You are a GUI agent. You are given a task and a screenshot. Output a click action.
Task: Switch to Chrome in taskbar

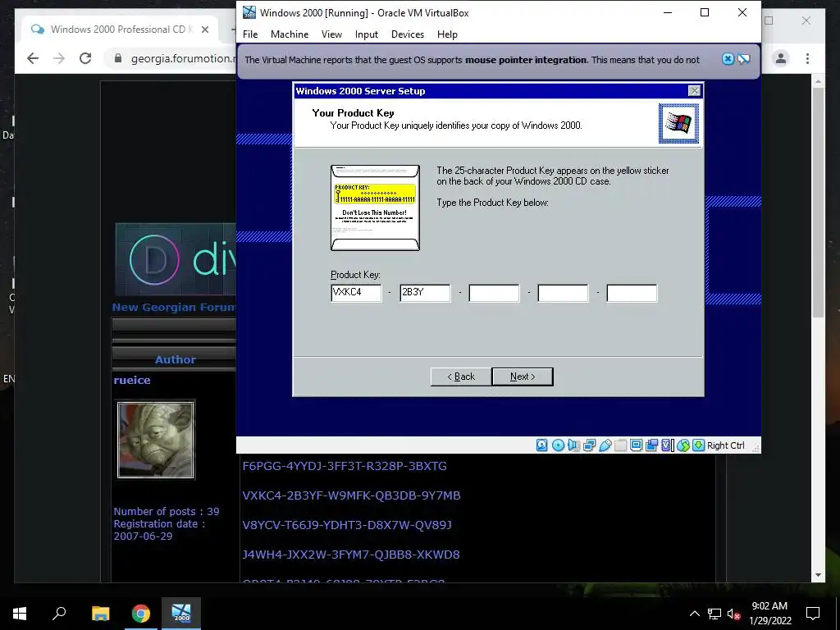pos(141,614)
